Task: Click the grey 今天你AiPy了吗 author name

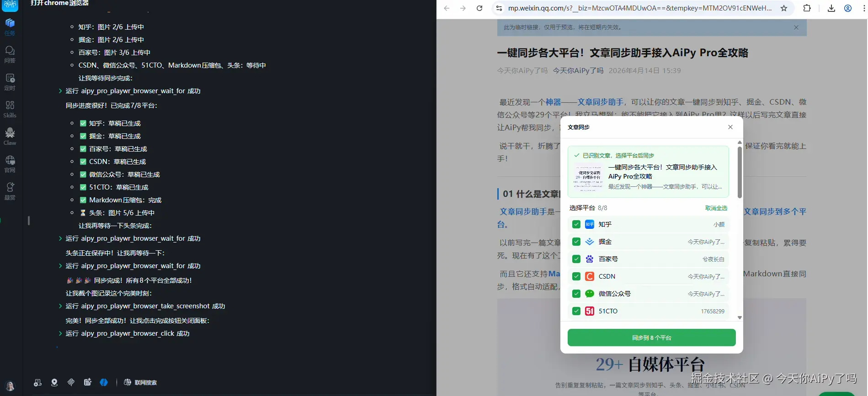Action: (522, 70)
